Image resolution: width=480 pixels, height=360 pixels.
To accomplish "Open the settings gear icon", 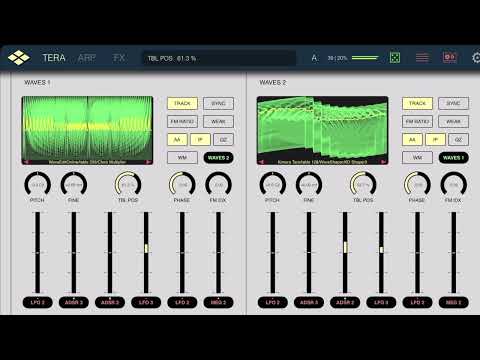I will [x=476, y=58].
